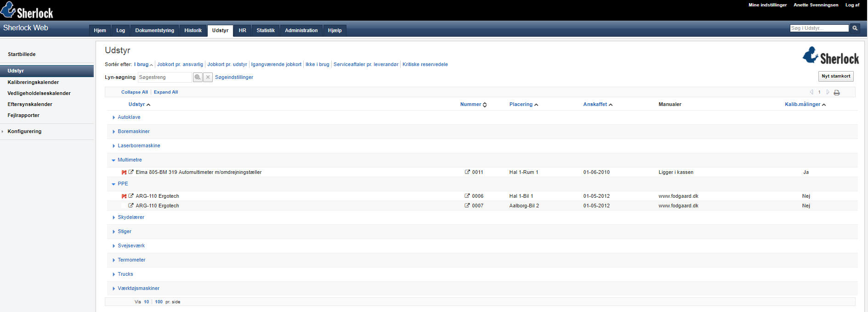Open link icon before ARG-110 Ergotech at Aalborg-Bil 2

131,206
